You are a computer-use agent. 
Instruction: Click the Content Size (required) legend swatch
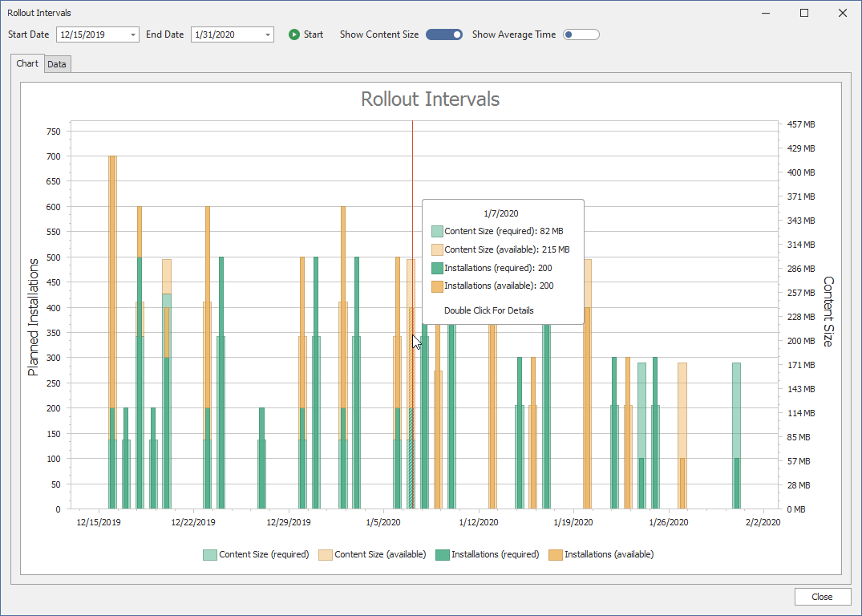(x=210, y=555)
